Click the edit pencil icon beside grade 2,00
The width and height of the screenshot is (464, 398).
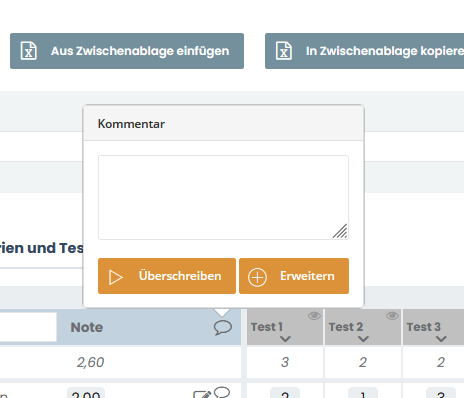click(x=202, y=394)
